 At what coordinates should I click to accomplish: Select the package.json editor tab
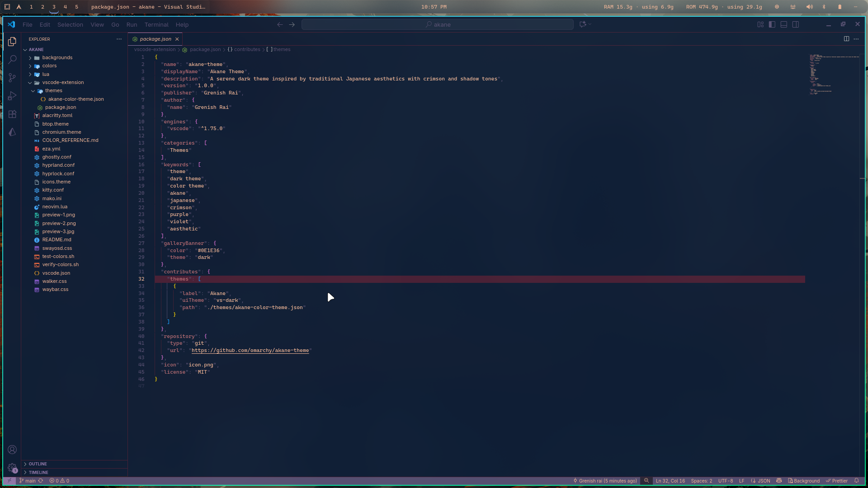(155, 39)
